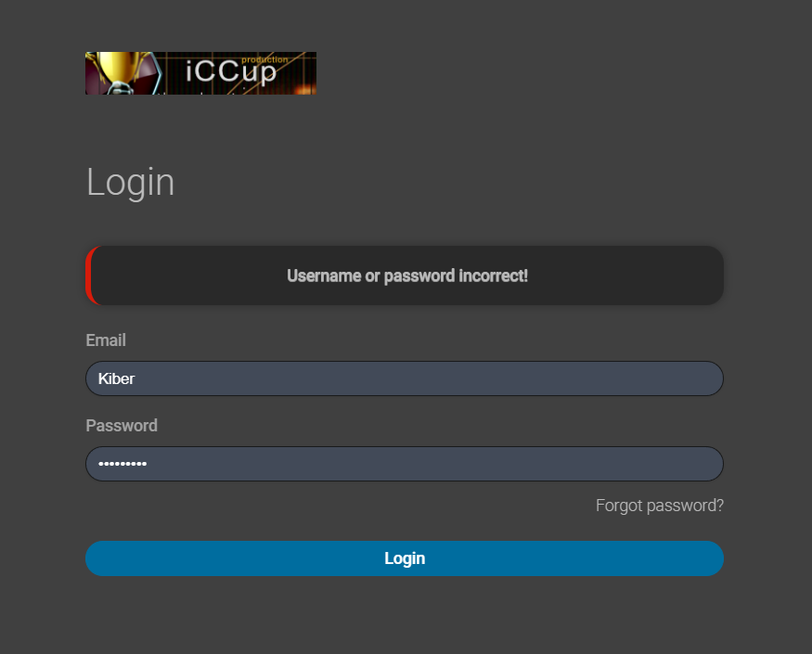The height and width of the screenshot is (654, 812).
Task: Click the orange 'production' text in logo
Action: (264, 59)
